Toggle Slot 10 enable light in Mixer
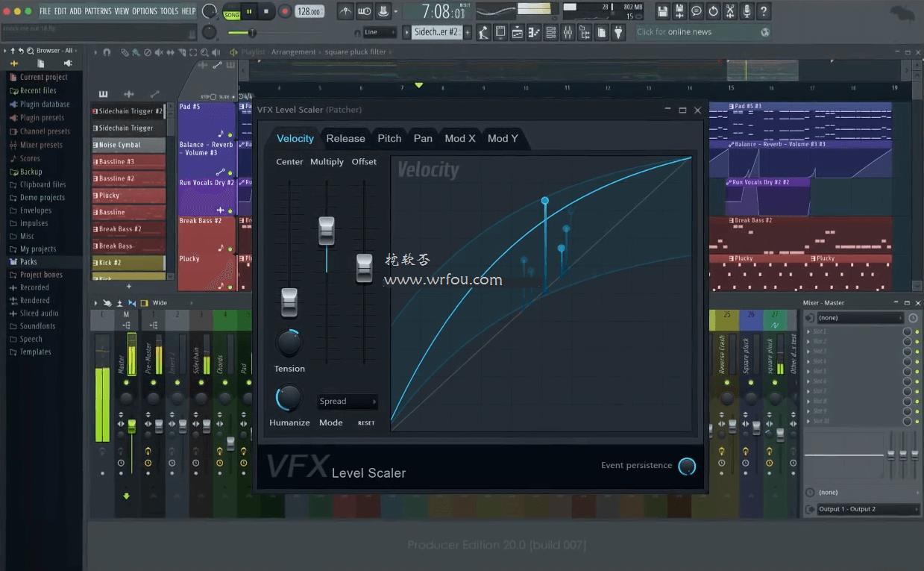Viewport: 924px width, 571px height. [x=917, y=421]
